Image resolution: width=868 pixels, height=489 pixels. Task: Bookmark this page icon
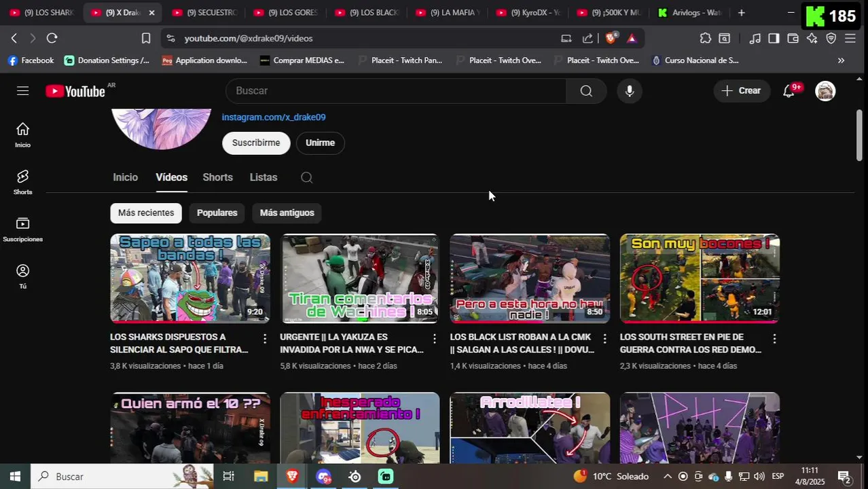[146, 38]
